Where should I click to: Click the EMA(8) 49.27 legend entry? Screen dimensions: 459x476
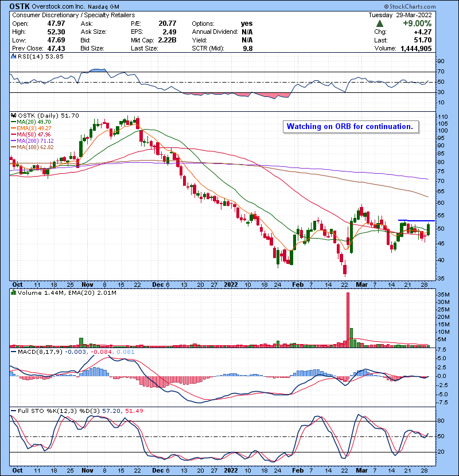31,128
